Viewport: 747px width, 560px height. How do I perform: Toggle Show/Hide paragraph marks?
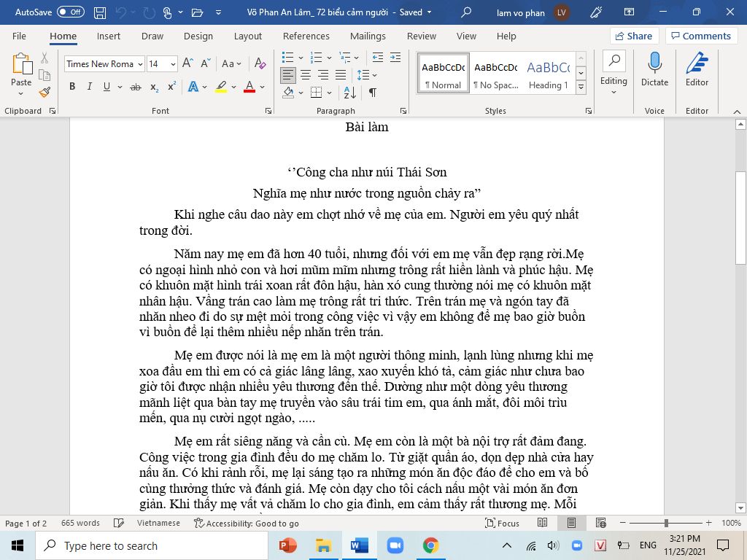click(x=373, y=93)
